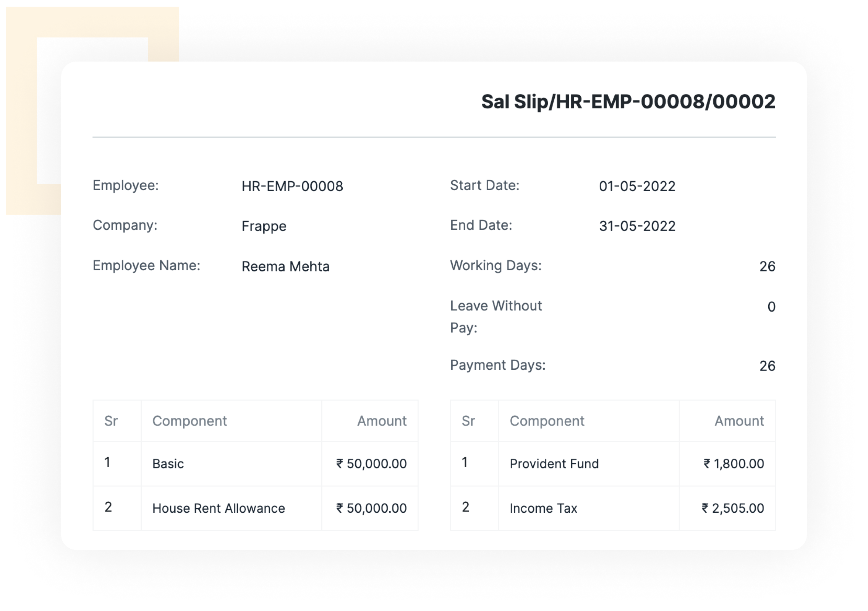The height and width of the screenshot is (611, 868).
Task: Click the salary slip title Sal Slip/HR-EMP-00008/00002
Action: [628, 102]
